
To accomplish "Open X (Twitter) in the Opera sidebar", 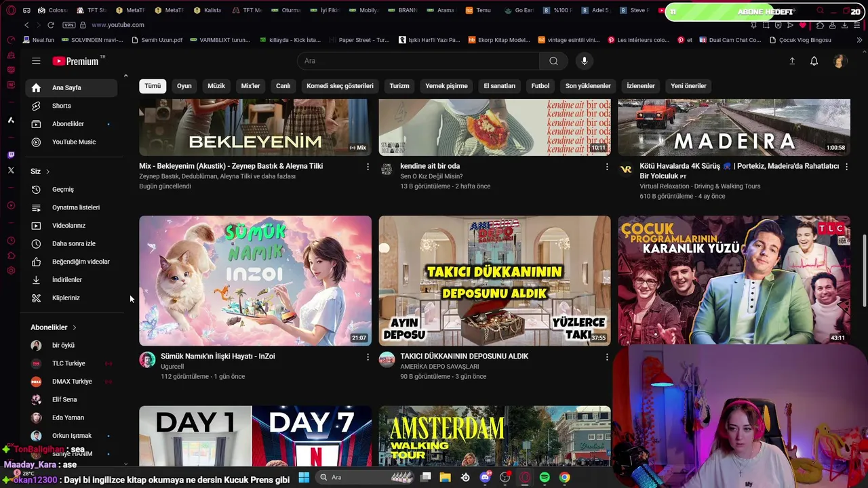I will [x=11, y=170].
